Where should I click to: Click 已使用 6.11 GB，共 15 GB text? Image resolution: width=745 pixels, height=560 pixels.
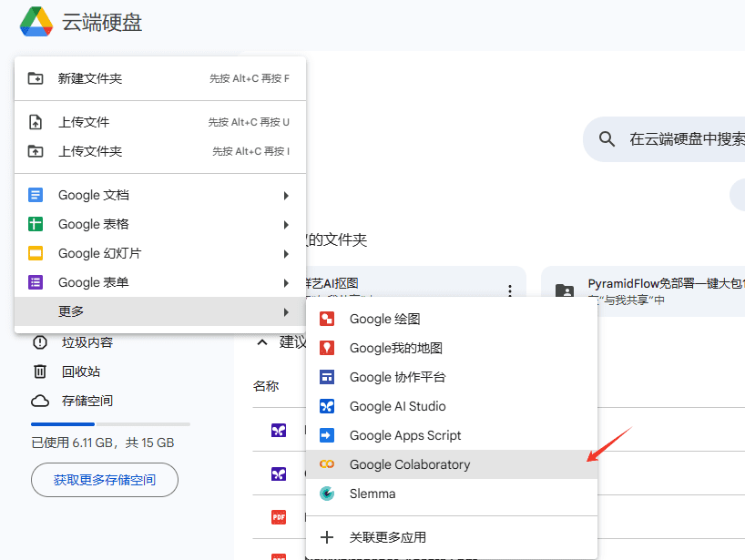pyautogui.click(x=103, y=443)
